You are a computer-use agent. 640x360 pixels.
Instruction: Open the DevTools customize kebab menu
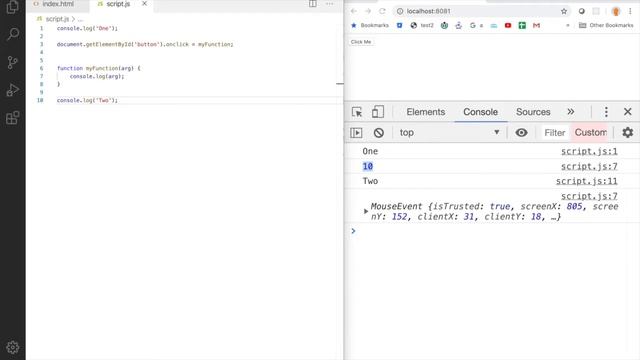pos(606,112)
